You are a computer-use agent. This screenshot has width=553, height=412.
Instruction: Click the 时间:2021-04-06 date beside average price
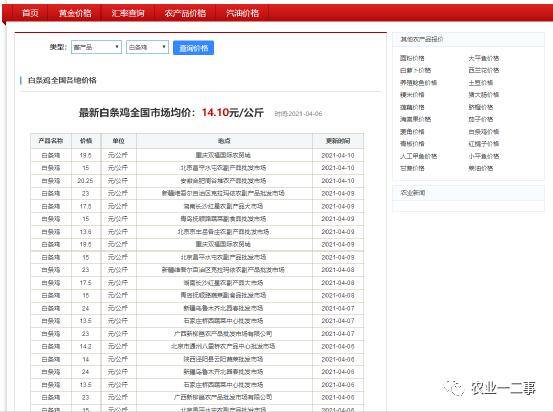click(x=298, y=114)
